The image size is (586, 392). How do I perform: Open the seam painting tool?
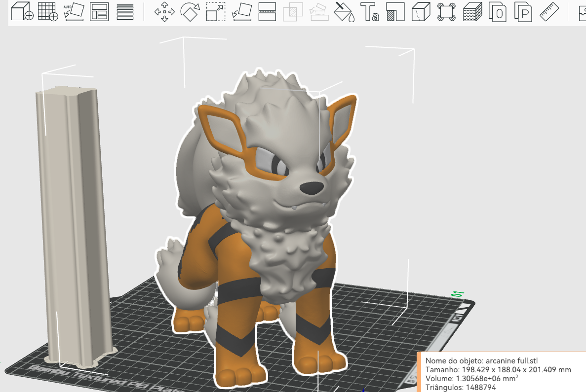tap(421, 11)
